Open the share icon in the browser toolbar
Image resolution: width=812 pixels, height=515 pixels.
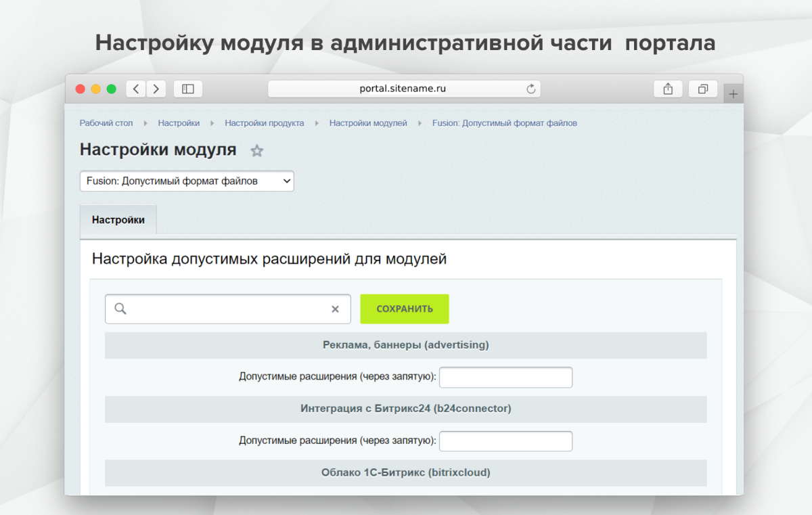coord(668,89)
